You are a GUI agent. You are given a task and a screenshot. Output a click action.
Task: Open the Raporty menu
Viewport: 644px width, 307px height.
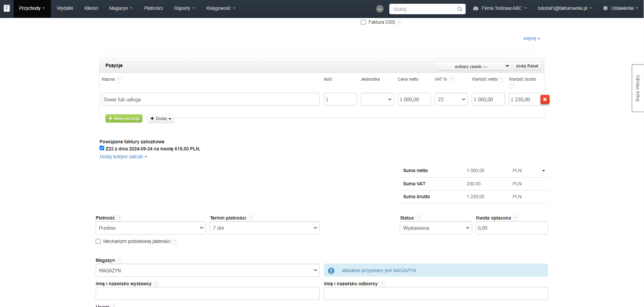[x=184, y=8]
